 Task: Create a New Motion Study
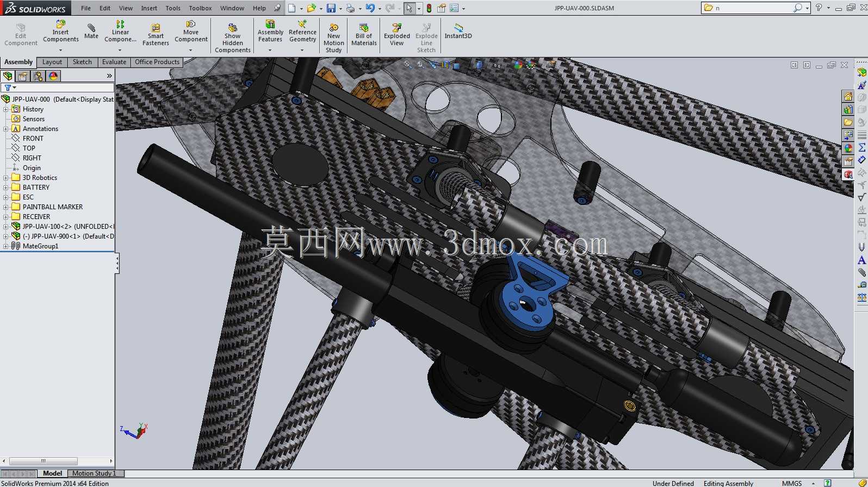333,38
